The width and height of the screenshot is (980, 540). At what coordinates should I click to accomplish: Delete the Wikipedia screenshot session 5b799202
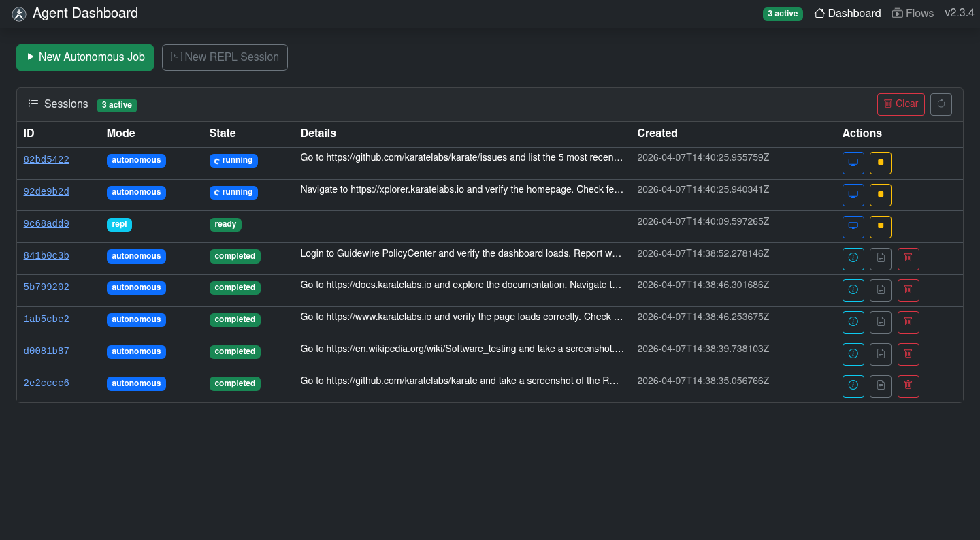908,290
